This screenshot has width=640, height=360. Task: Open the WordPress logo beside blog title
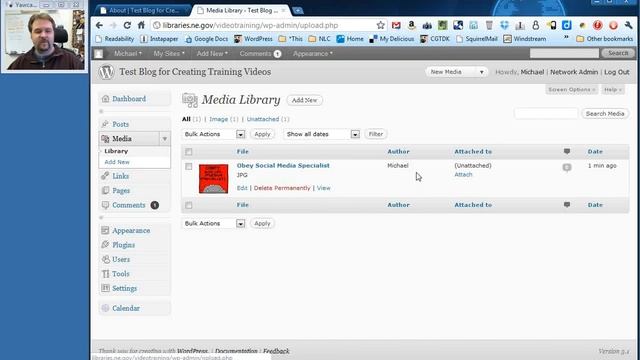click(107, 72)
